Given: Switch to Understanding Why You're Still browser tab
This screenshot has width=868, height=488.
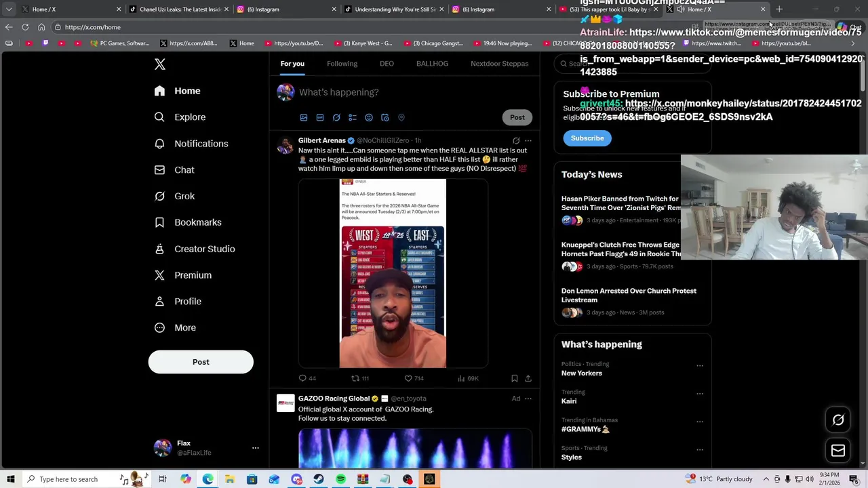Looking at the screenshot, I should click(393, 9).
